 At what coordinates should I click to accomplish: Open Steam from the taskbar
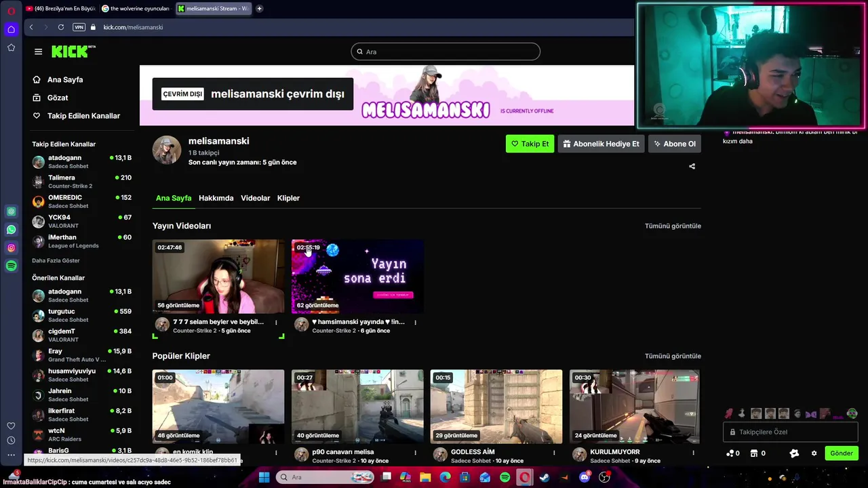[544, 477]
